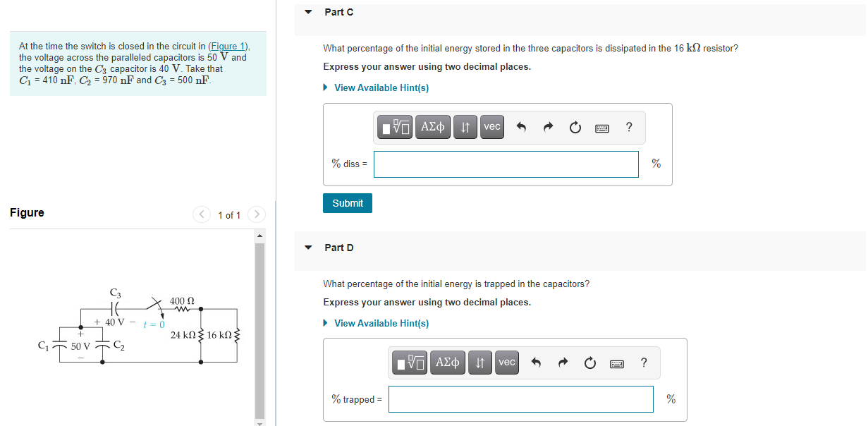Viewport: 868px width, 426px height.
Task: Click the '1 of 1' figure counter
Action: [229, 215]
